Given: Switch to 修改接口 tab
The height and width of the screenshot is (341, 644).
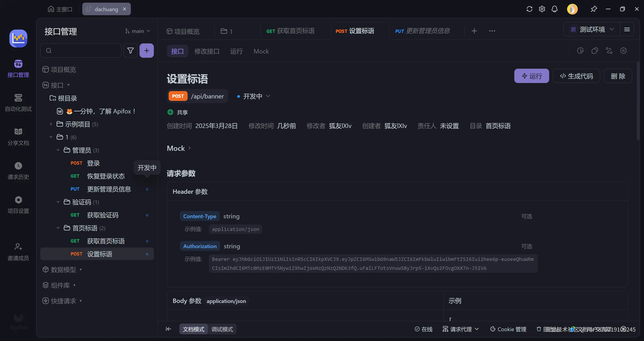Looking at the screenshot, I should (x=207, y=51).
